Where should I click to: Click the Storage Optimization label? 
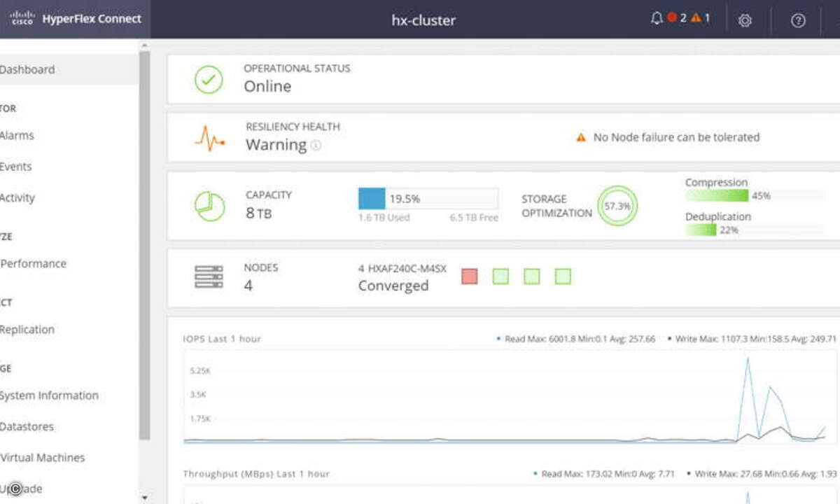[557, 206]
